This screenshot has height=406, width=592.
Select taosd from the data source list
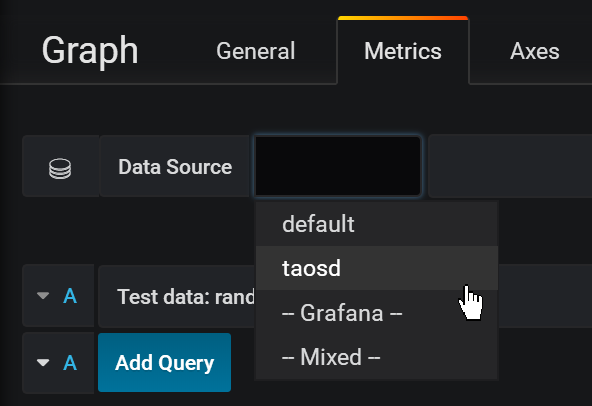tap(377, 268)
